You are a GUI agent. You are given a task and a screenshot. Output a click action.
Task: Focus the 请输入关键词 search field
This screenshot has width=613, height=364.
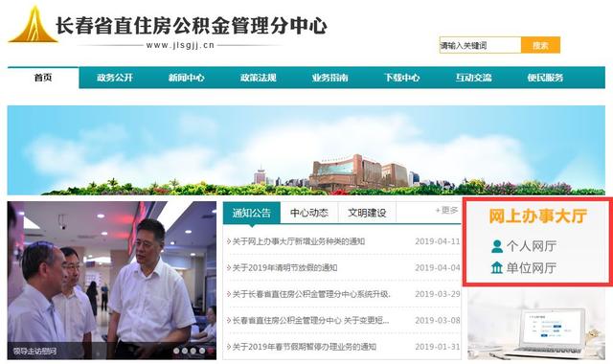tap(480, 45)
